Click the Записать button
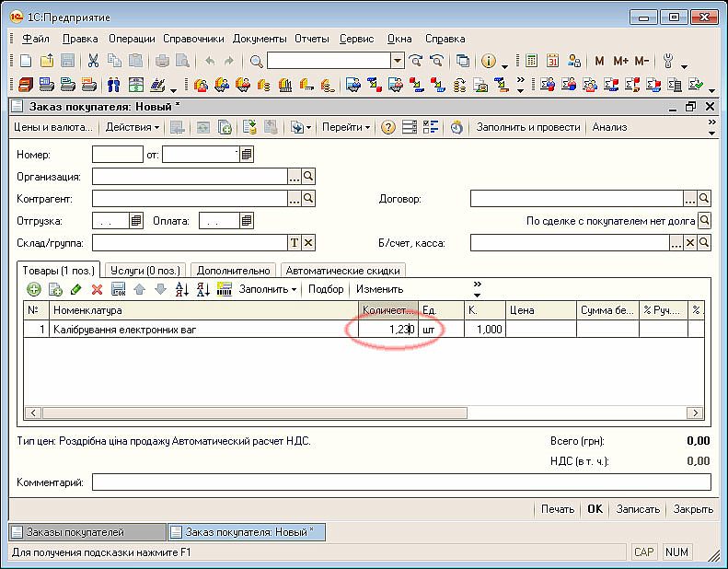728x569 pixels. (x=638, y=509)
